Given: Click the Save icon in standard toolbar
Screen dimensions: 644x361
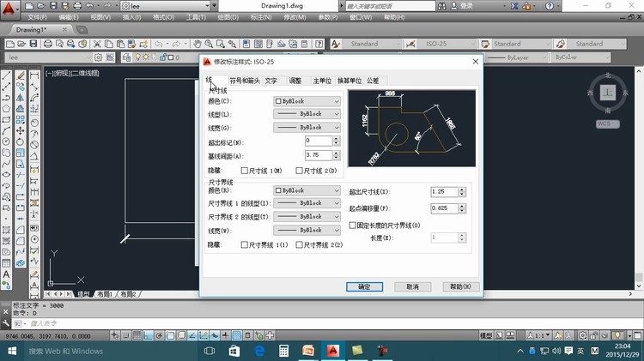Looking at the screenshot, I should 33,44.
